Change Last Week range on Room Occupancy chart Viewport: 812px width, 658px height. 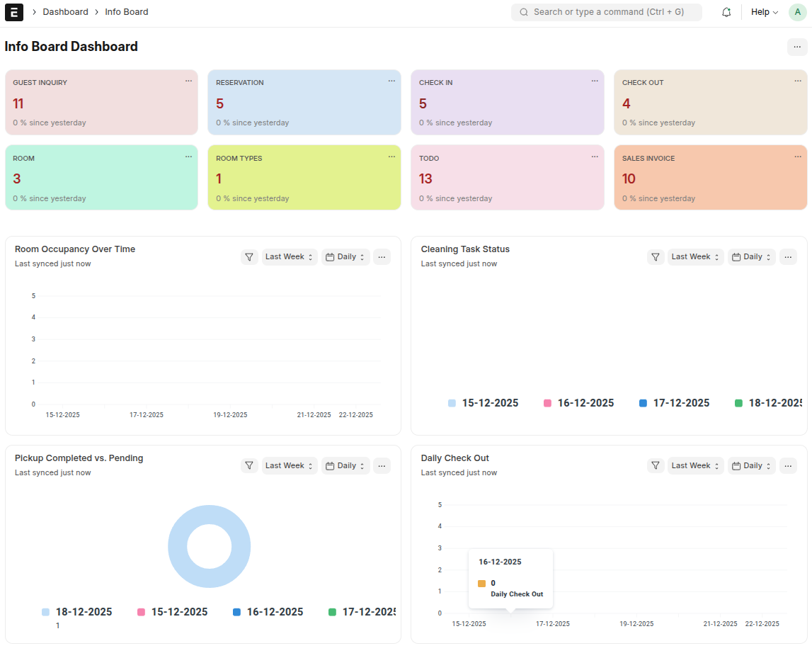coord(289,256)
